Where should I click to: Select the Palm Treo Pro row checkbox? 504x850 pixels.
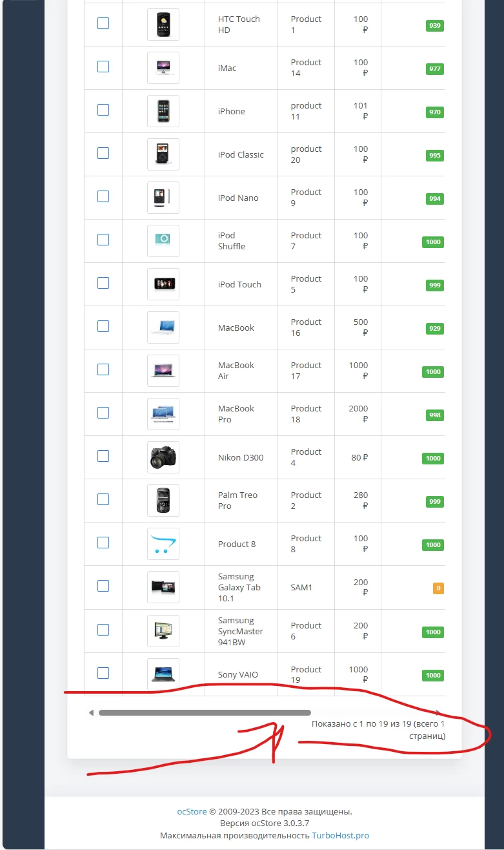pos(103,499)
